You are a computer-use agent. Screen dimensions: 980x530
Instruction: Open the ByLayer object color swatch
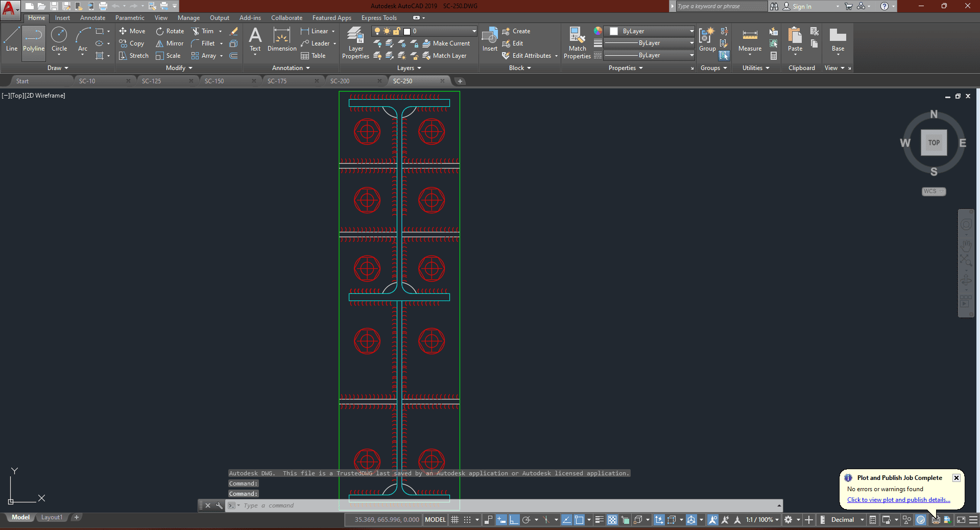[x=614, y=31]
